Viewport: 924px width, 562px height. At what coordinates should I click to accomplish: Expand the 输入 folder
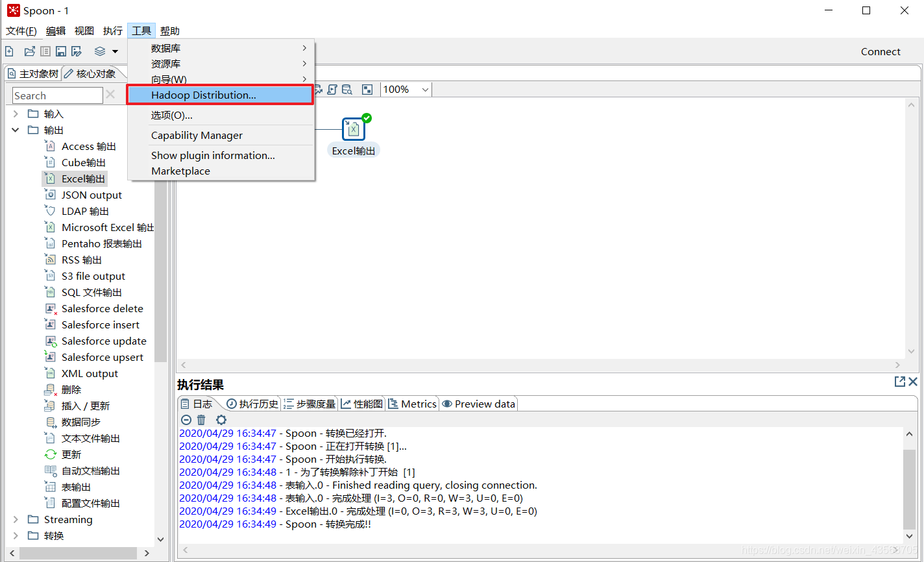point(16,114)
